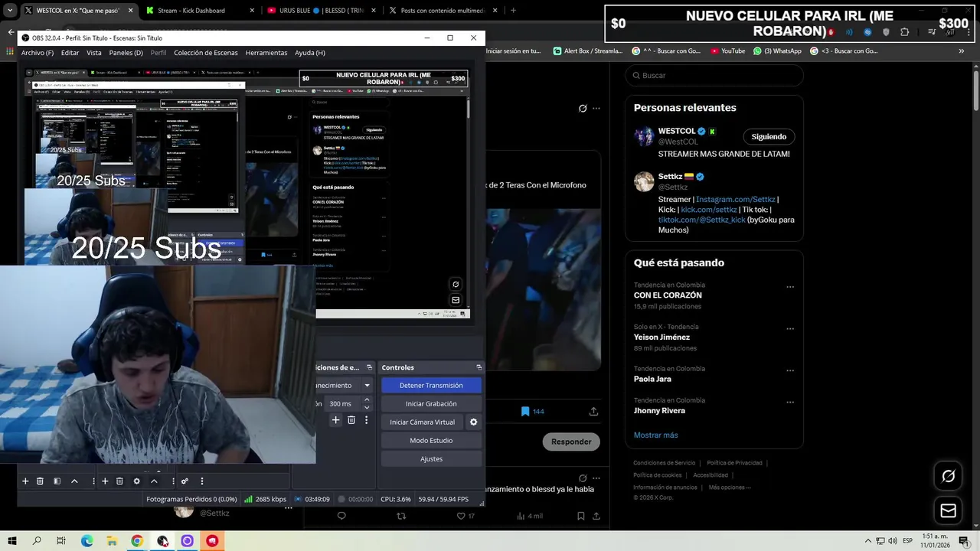Delete the scene transition with trash icon
The height and width of the screenshot is (551, 980).
point(351,420)
